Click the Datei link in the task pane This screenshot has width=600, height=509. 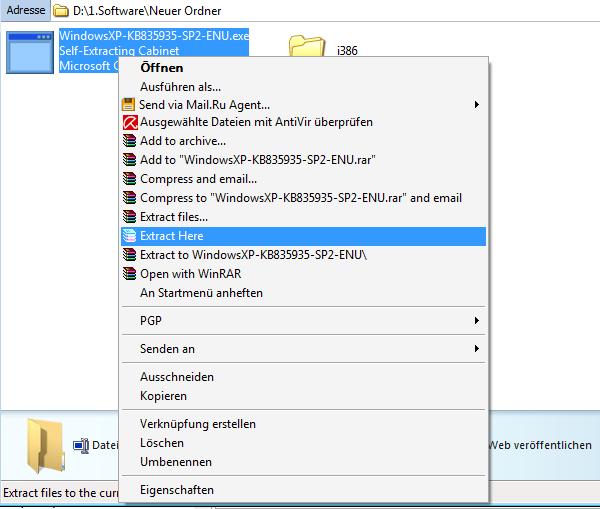[105, 445]
